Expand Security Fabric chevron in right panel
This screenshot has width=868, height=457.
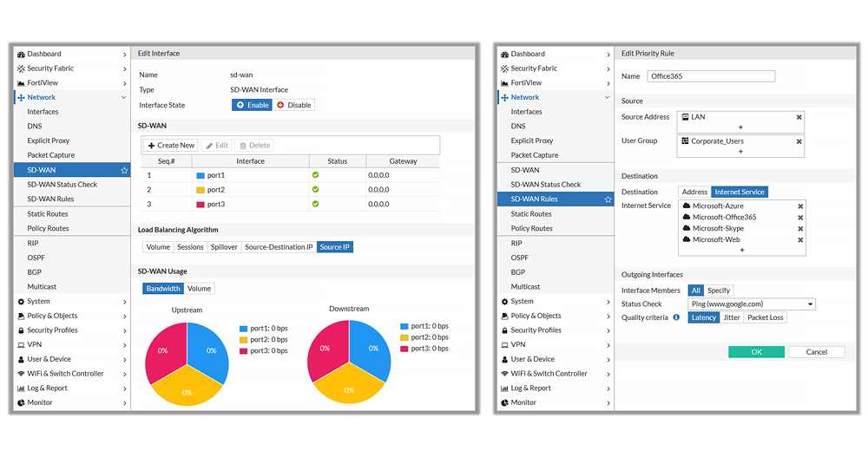608,69
